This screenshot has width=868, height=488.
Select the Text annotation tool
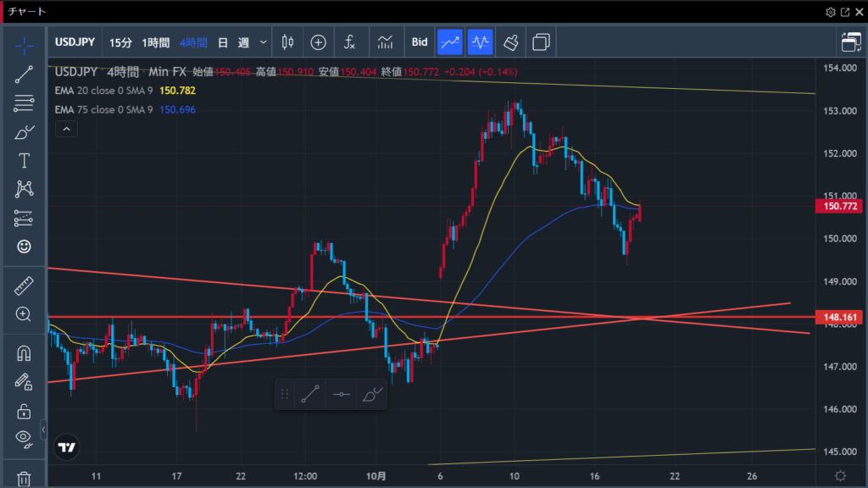pyautogui.click(x=24, y=161)
